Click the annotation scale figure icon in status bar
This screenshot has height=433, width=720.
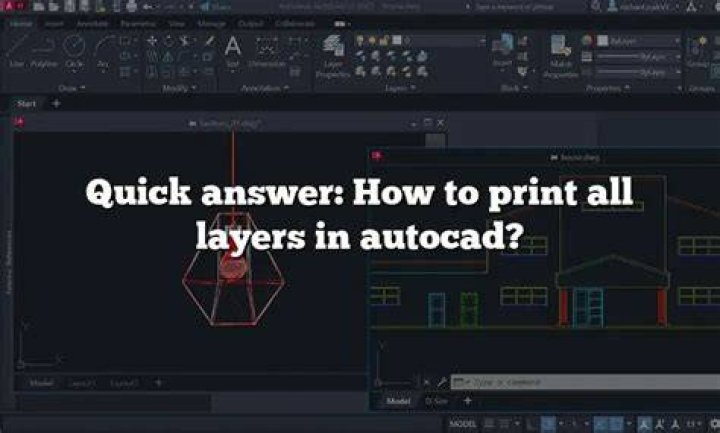(x=645, y=423)
